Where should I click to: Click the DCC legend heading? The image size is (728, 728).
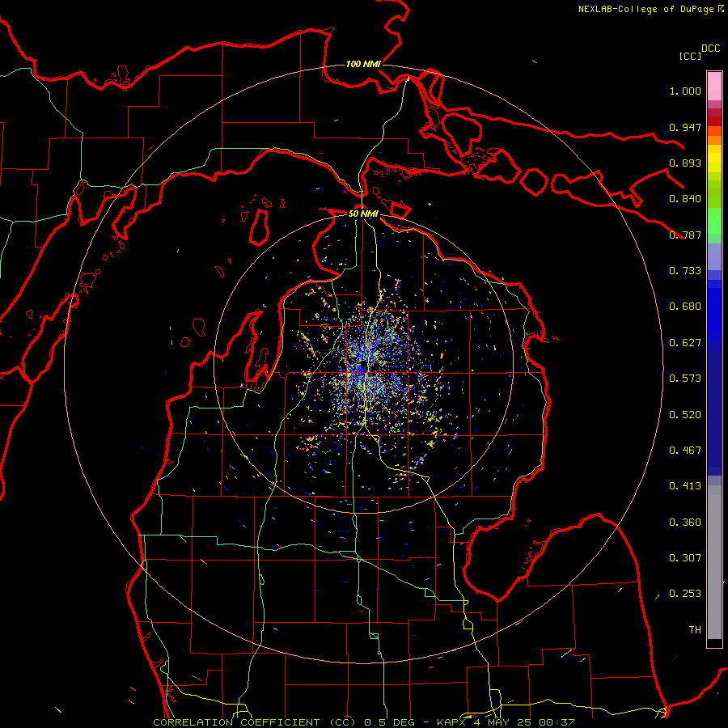[x=710, y=49]
